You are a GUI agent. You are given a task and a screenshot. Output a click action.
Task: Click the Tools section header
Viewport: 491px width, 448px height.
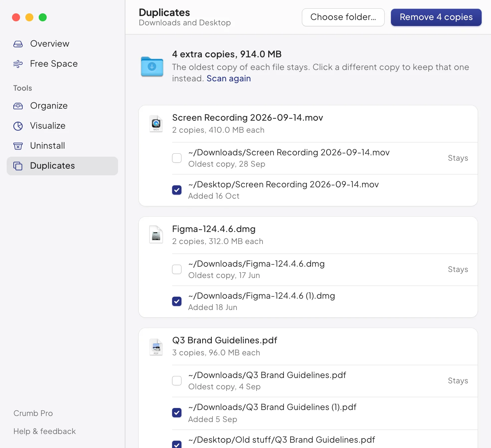23,88
